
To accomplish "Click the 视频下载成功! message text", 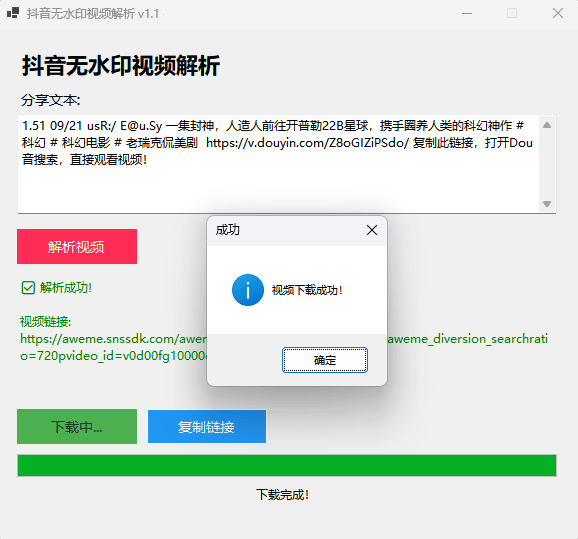I will pyautogui.click(x=307, y=290).
